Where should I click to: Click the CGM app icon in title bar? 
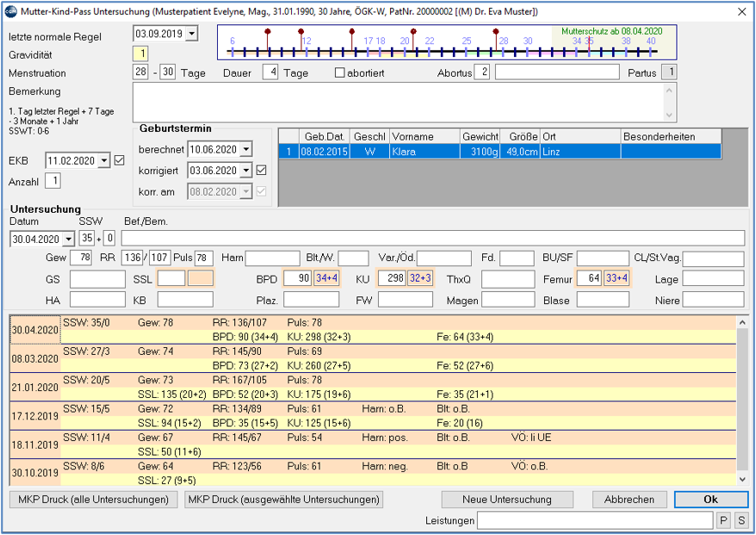(10, 11)
